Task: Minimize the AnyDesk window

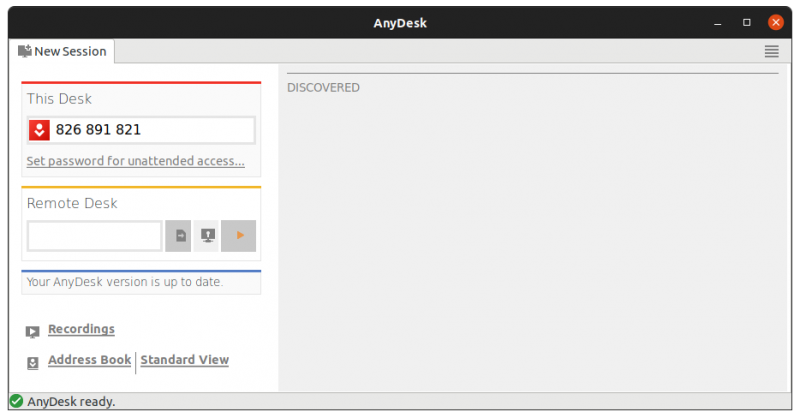Action: click(x=717, y=23)
